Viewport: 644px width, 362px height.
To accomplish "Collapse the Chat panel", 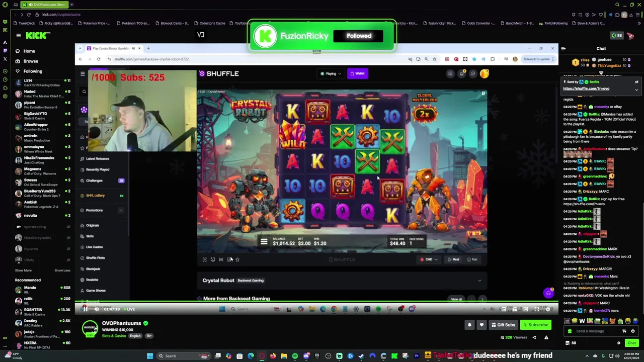I will click(x=563, y=49).
